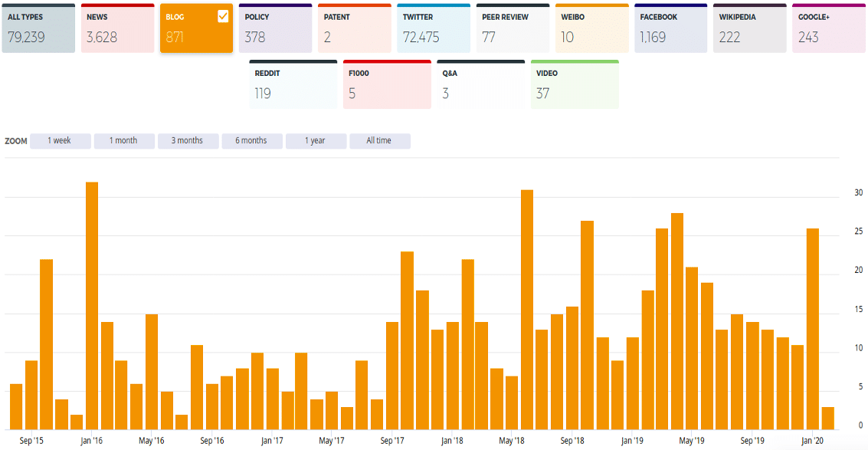Select the All Types filter tile

pyautogui.click(x=38, y=28)
